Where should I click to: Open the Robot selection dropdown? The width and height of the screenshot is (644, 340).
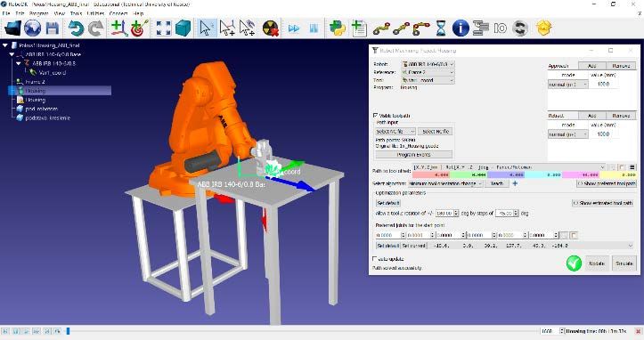pyautogui.click(x=428, y=64)
